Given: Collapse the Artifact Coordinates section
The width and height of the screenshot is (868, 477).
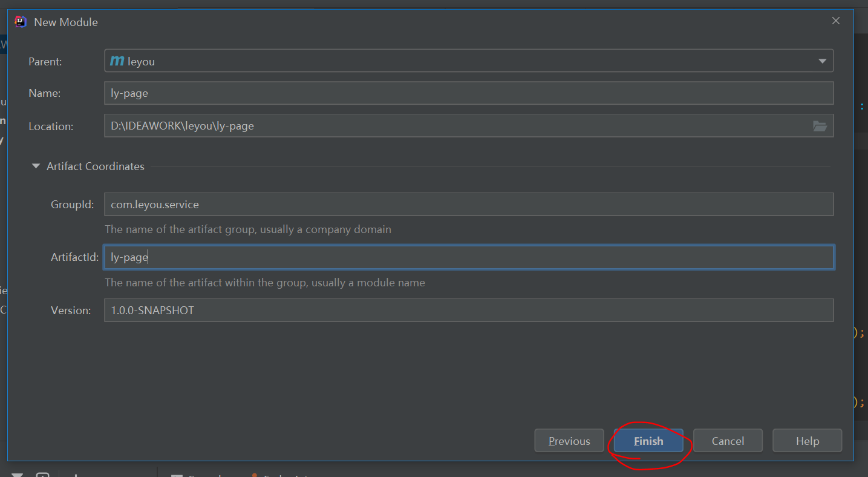Looking at the screenshot, I should (36, 166).
